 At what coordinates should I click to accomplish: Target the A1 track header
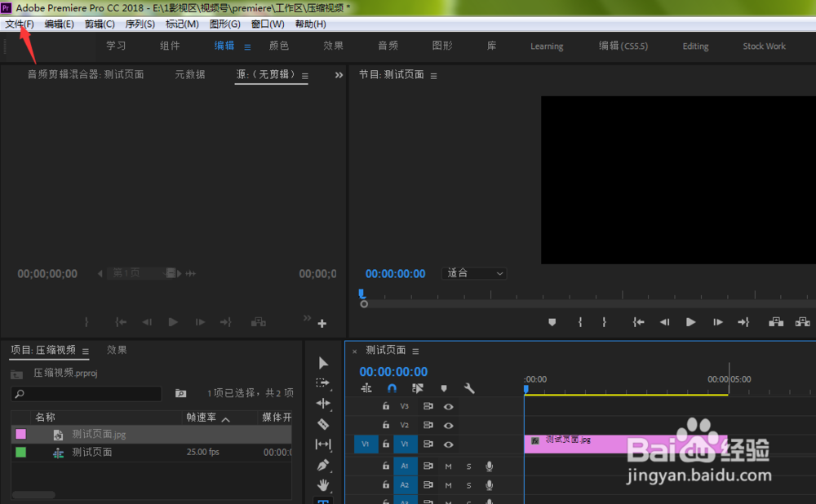tap(405, 466)
